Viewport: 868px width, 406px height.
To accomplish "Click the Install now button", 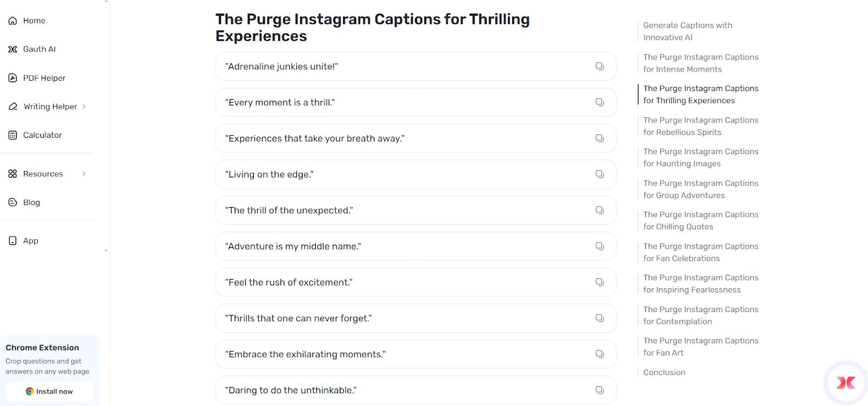I will (49, 391).
